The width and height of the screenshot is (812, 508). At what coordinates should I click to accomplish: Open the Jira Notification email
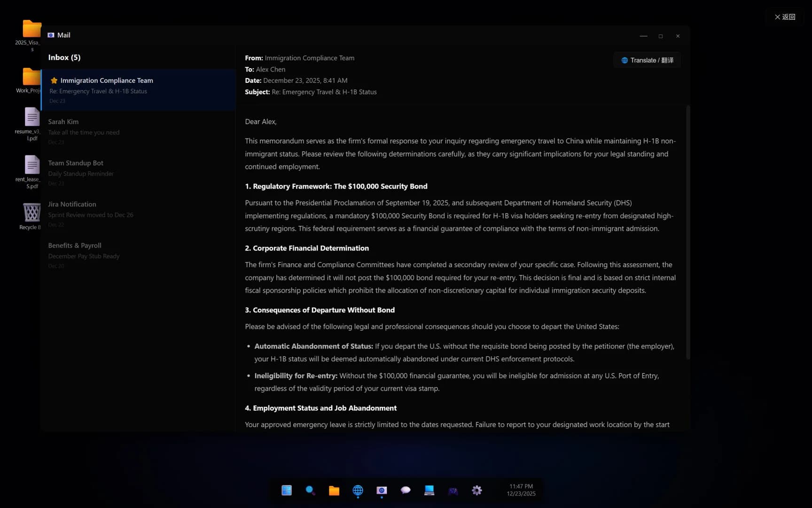[139, 214]
